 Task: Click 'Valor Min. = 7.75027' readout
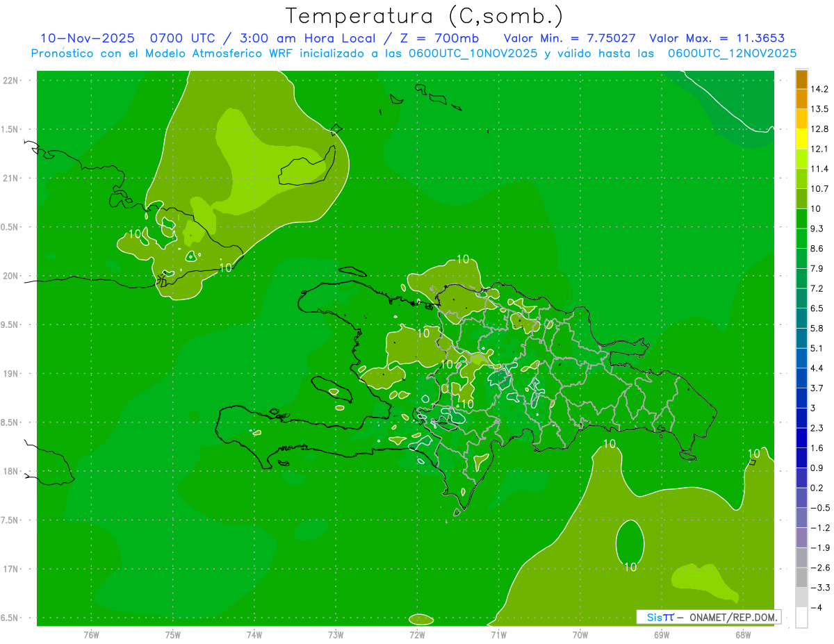(x=569, y=38)
